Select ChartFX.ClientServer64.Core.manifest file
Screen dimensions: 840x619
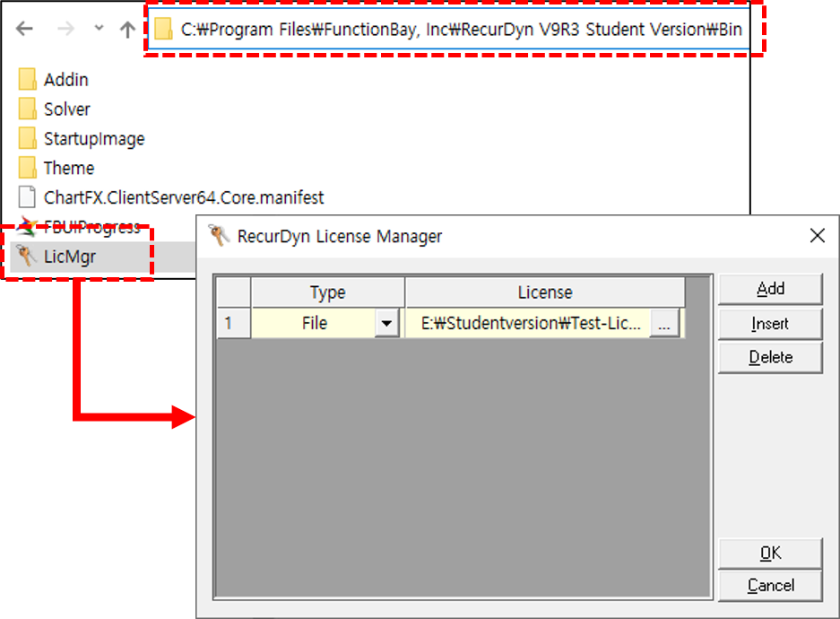(x=183, y=197)
